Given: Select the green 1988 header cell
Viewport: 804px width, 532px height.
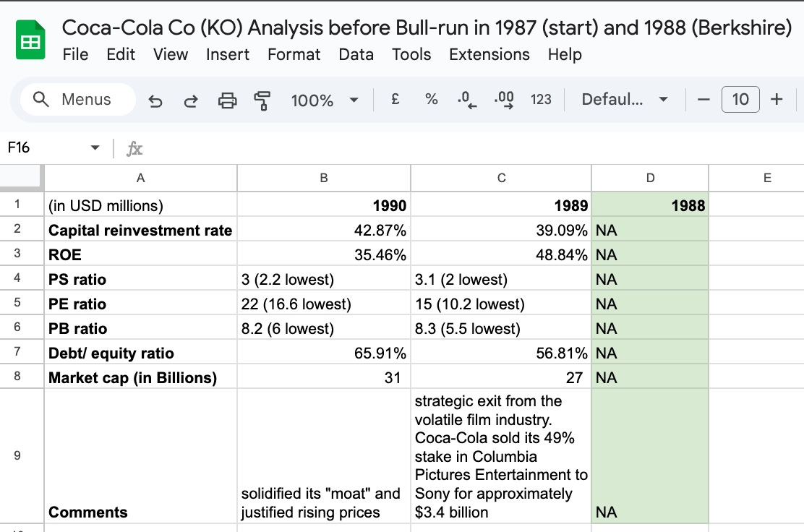Looking at the screenshot, I should pyautogui.click(x=650, y=205).
